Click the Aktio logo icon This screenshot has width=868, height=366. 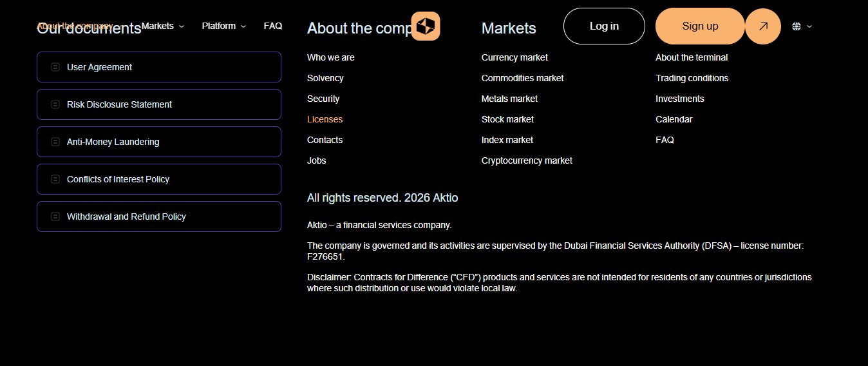point(426,26)
